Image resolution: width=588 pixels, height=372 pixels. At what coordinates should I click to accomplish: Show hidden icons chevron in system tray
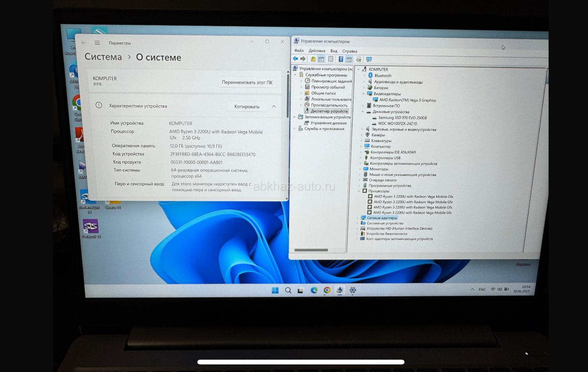pos(472,290)
